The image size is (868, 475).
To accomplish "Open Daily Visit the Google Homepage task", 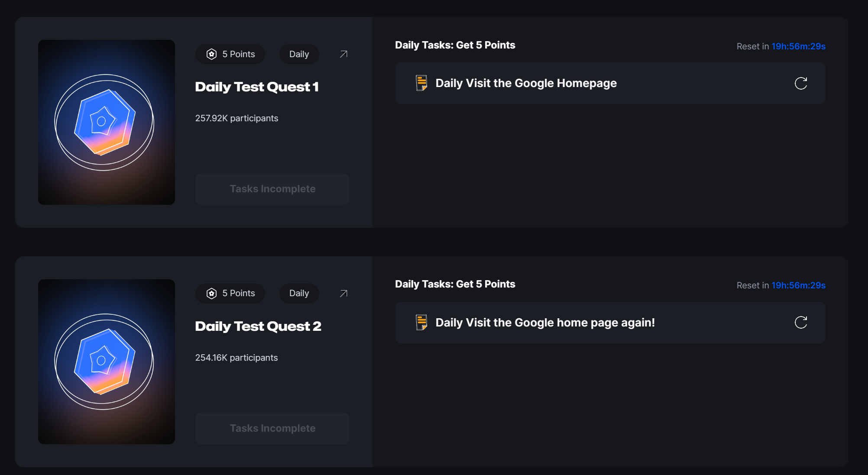I will pyautogui.click(x=526, y=83).
